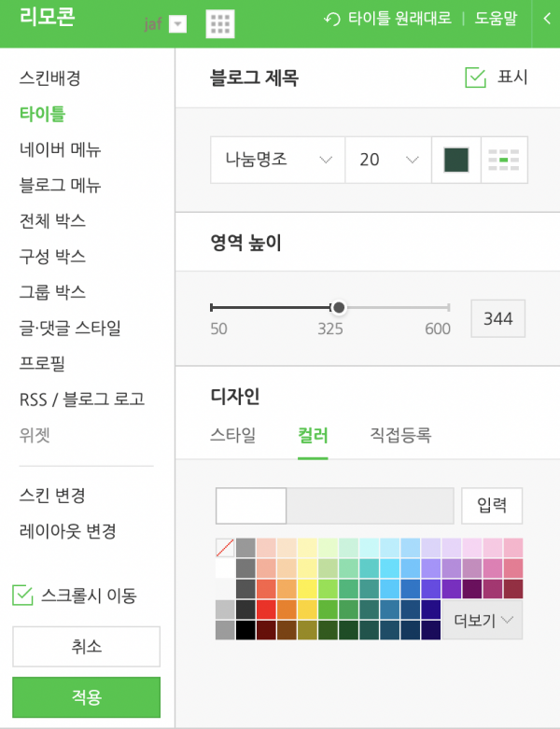The height and width of the screenshot is (729, 560).
Task: Expand more colors with 더보기
Action: pyautogui.click(x=482, y=620)
